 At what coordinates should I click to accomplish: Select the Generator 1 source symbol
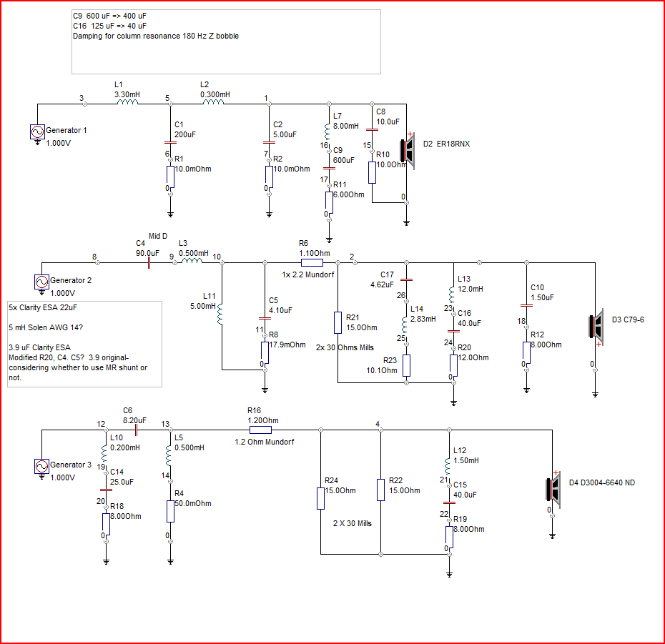click(x=37, y=132)
